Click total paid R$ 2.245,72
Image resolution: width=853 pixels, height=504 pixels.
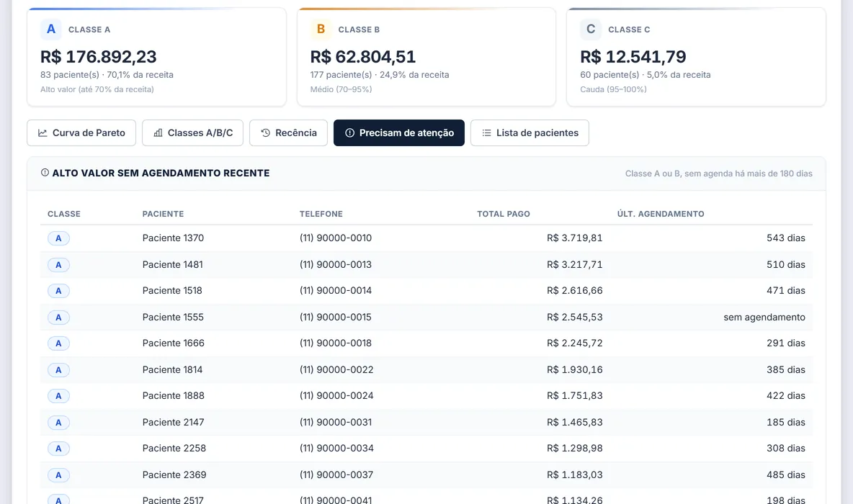(x=575, y=343)
